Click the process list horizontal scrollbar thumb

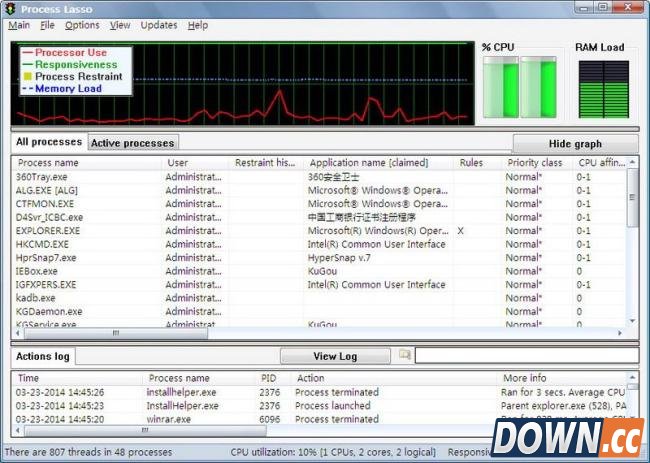(116, 333)
